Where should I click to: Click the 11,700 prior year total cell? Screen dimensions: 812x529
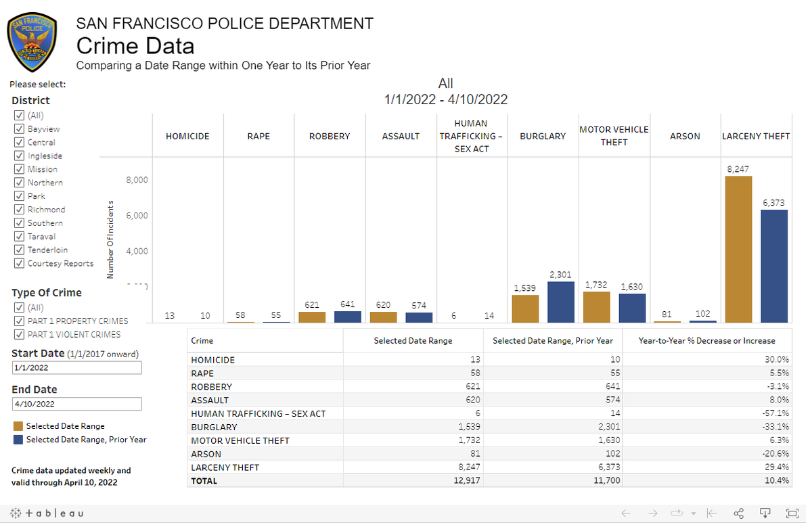[607, 481]
